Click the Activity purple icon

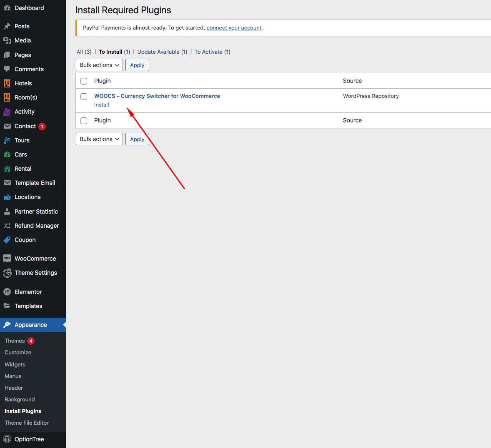[7, 112]
